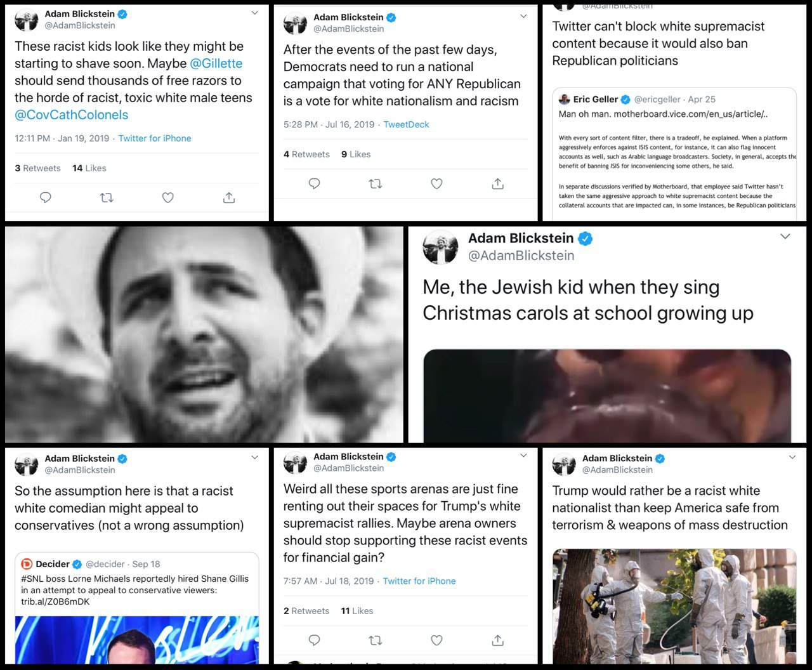View the 14 Likes list
Screen dimensions: 812x670
click(89, 168)
